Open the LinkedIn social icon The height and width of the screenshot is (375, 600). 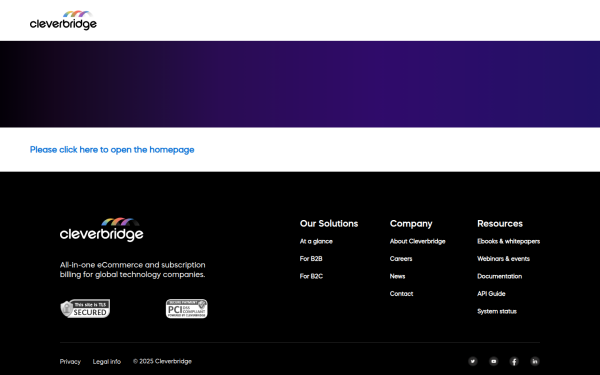(535, 361)
